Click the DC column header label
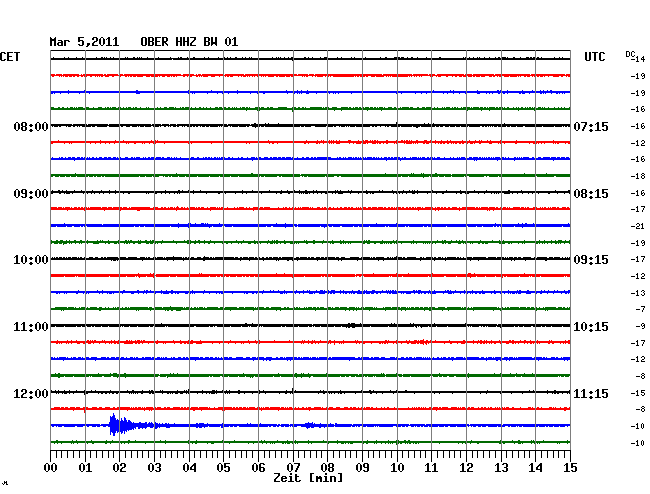This screenshot has height=494, width=650. (x=630, y=54)
